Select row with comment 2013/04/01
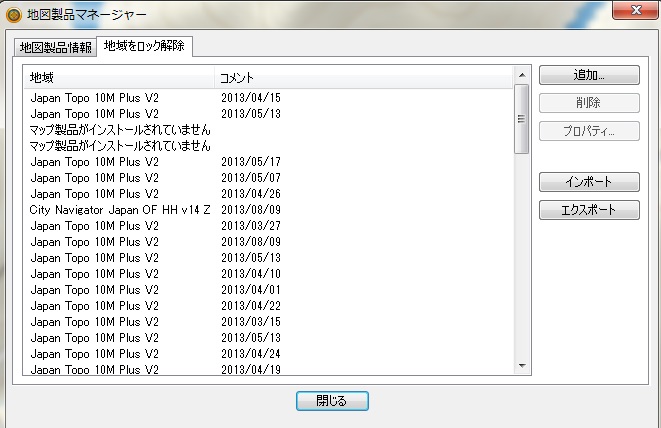The width and height of the screenshot is (661, 428). pyautogui.click(x=269, y=290)
